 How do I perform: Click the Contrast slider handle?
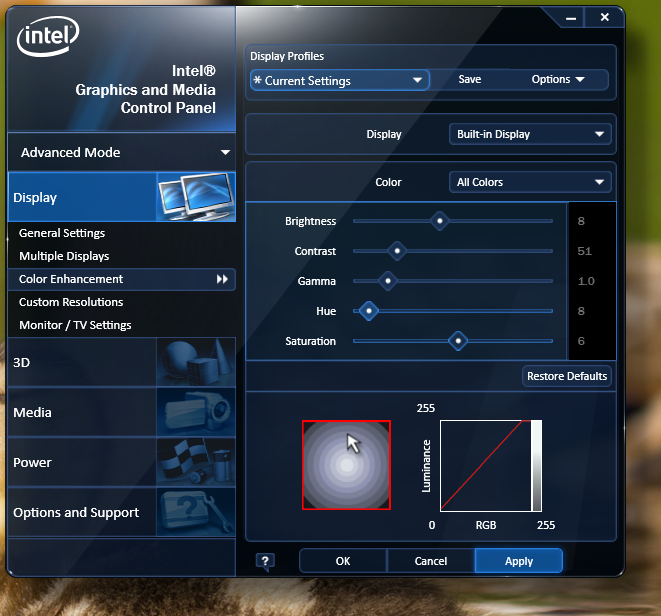click(x=397, y=251)
